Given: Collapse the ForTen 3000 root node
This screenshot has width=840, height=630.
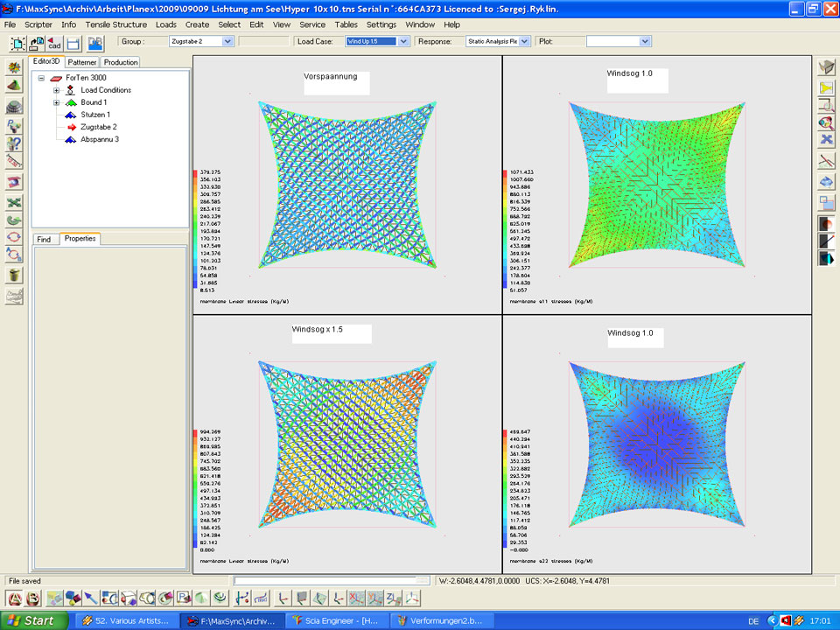Looking at the screenshot, I should click(x=41, y=78).
